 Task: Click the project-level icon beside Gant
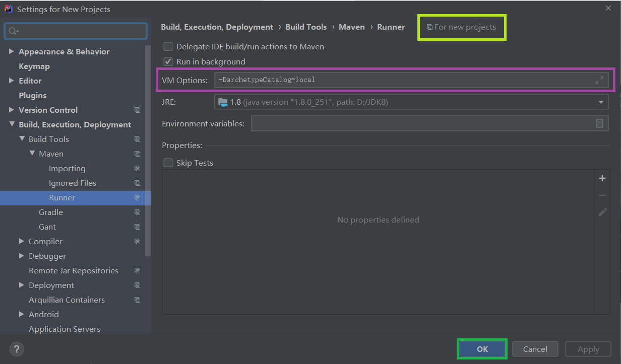[x=137, y=227]
